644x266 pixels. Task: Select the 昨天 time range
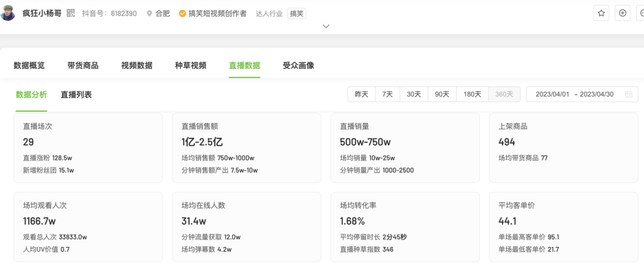click(361, 94)
